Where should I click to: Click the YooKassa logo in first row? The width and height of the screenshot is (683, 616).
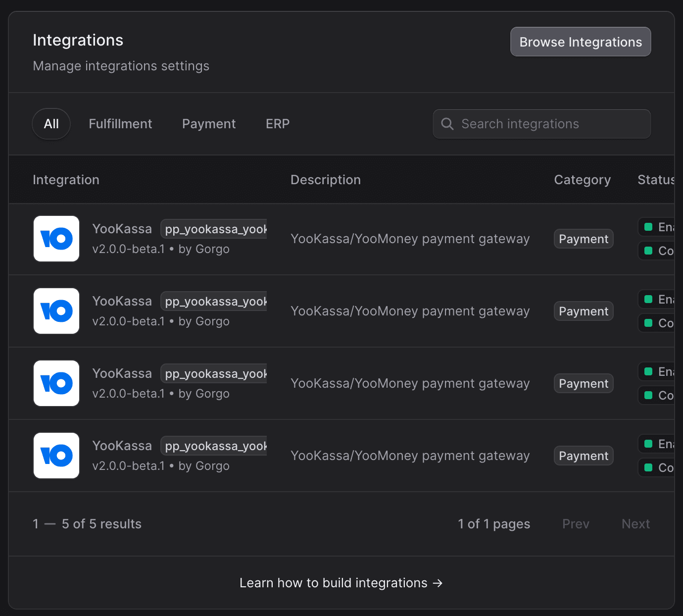(56, 239)
